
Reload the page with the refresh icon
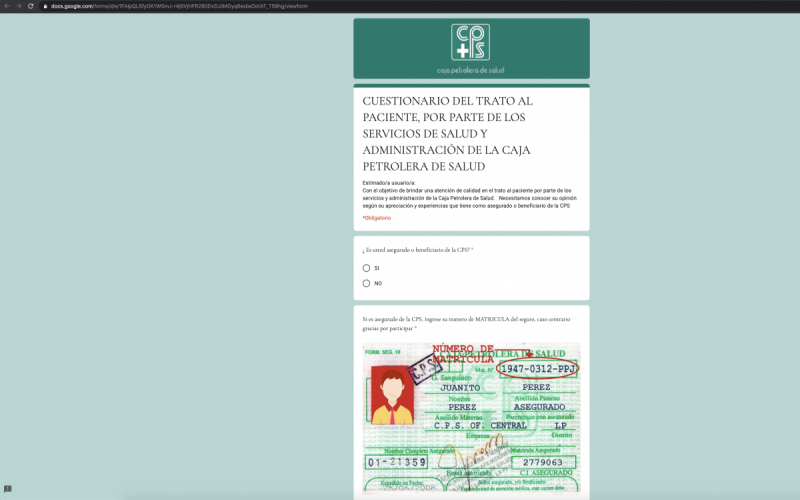click(31, 6)
